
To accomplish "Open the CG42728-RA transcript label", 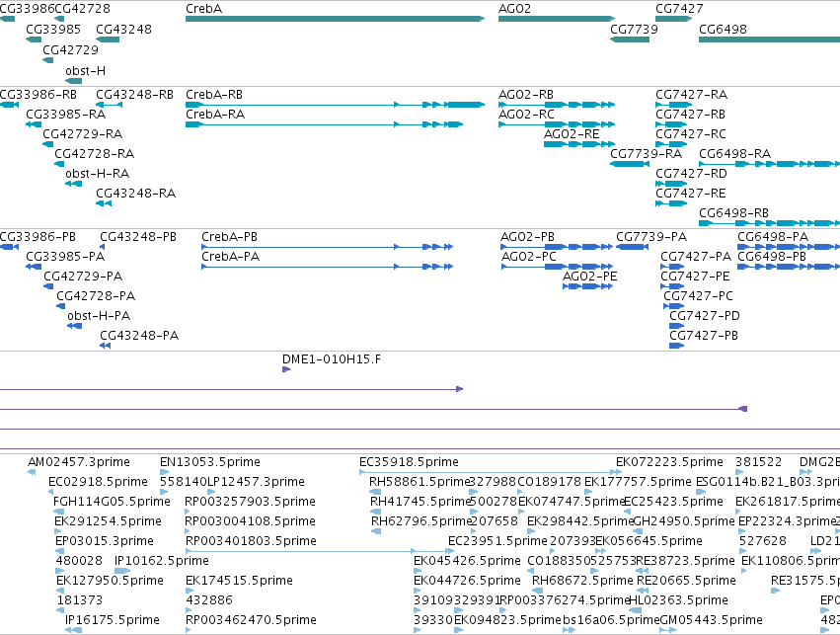I will 95,154.
